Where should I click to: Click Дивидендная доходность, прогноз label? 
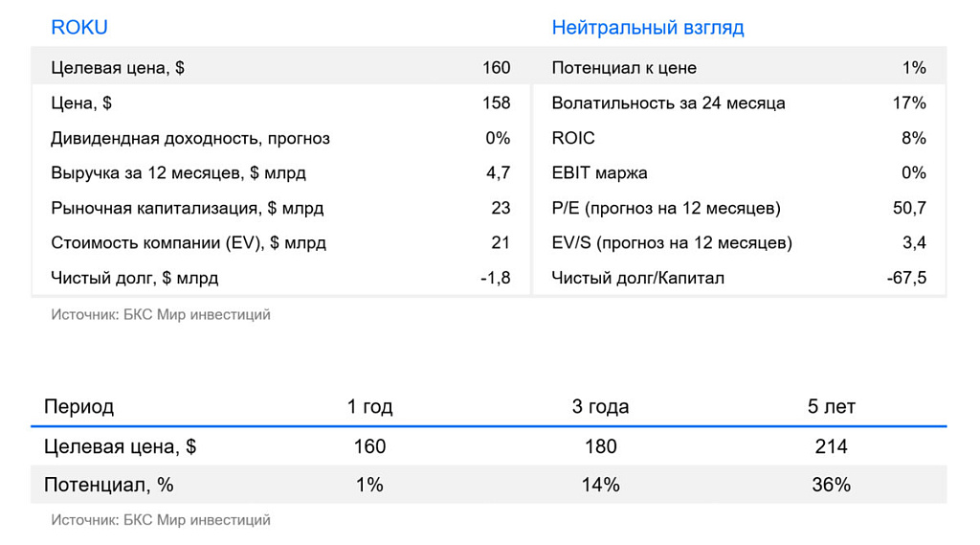pyautogui.click(x=190, y=138)
